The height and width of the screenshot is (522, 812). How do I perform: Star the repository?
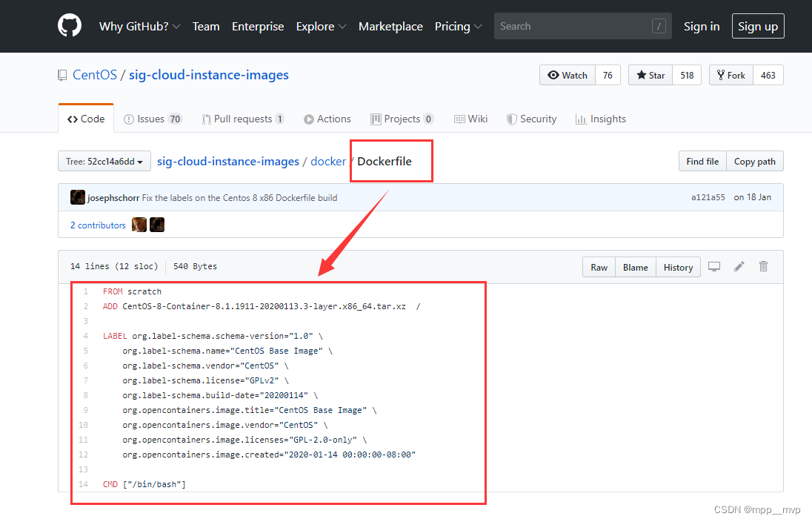pos(650,75)
